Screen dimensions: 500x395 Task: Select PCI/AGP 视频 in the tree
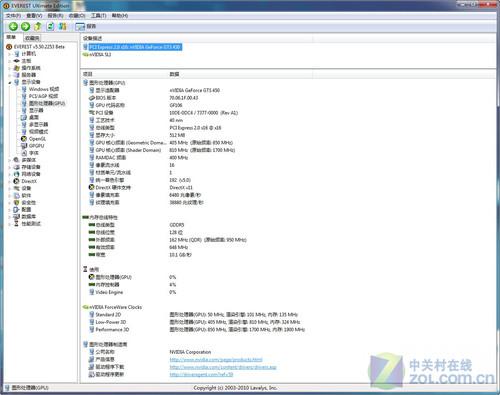coord(43,96)
